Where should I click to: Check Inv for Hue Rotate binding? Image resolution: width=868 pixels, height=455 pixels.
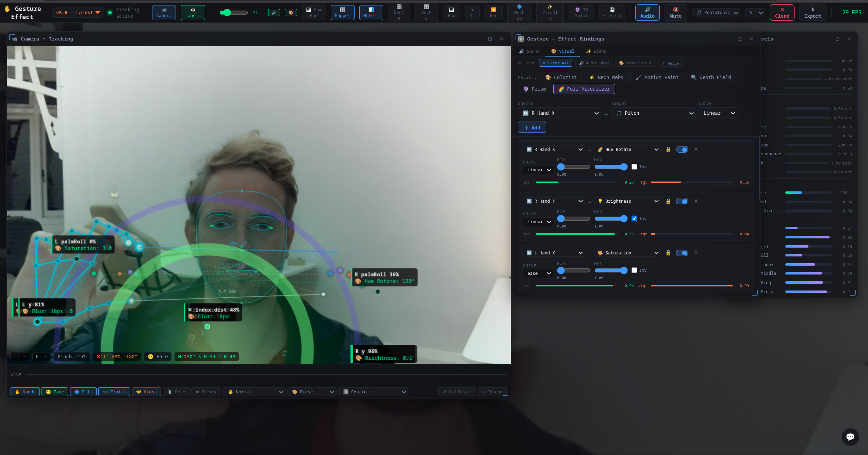point(634,167)
